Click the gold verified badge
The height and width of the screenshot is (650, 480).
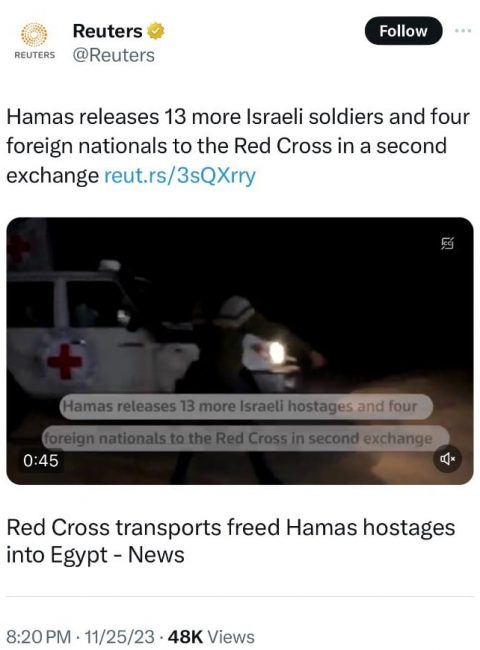point(156,31)
